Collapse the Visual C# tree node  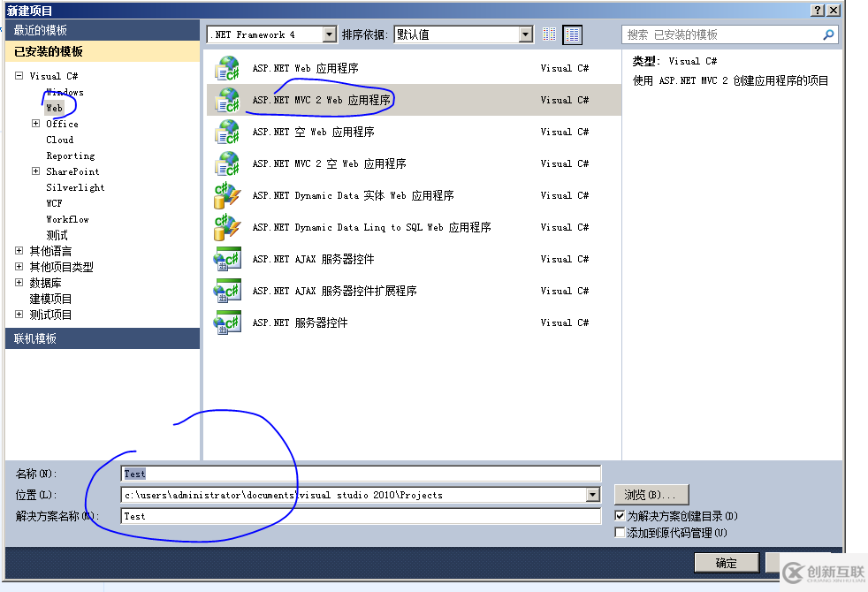click(x=19, y=75)
